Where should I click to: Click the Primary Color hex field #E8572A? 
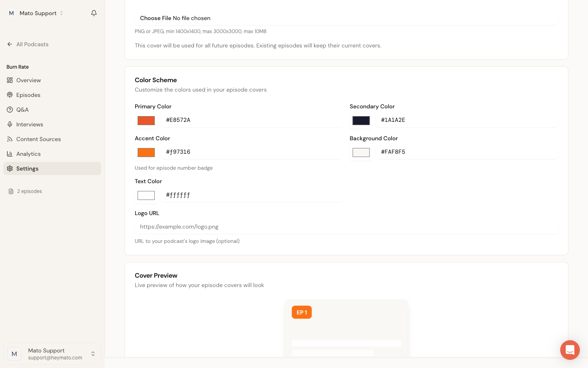click(x=252, y=120)
